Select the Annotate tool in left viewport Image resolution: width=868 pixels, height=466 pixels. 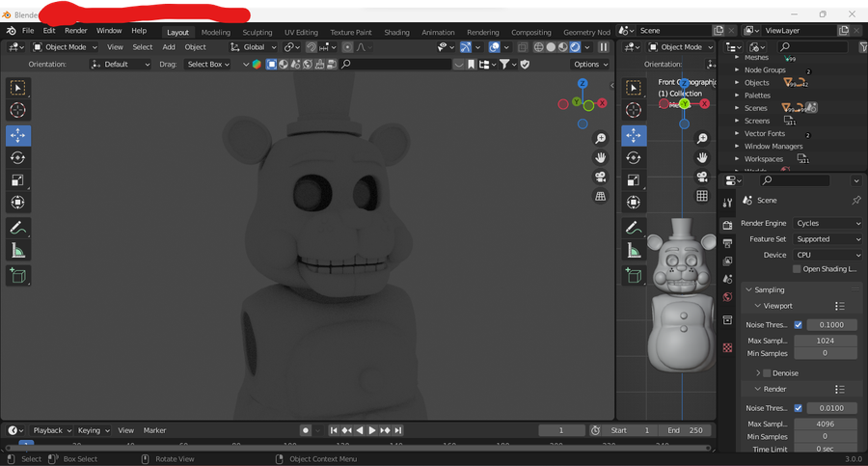coord(17,228)
